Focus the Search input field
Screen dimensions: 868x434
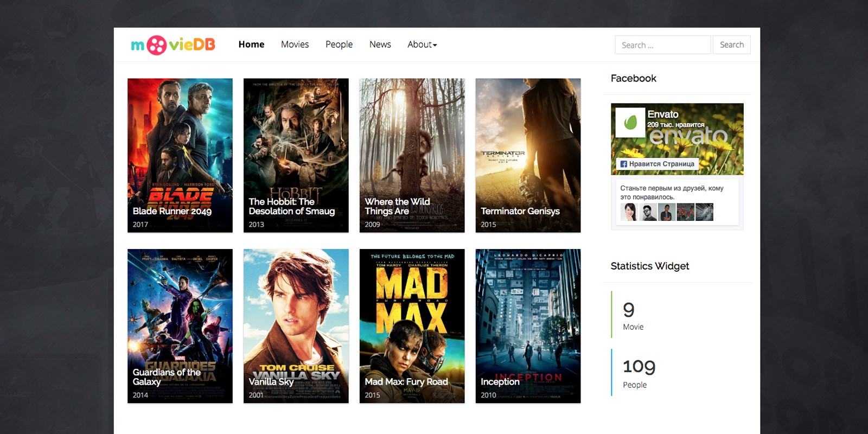662,45
